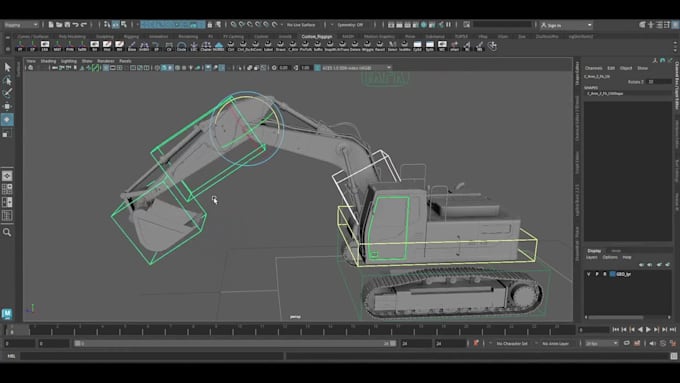Screen dimensions: 680x383
Task: Click the Circle shelf icon
Action: click(x=182, y=46)
